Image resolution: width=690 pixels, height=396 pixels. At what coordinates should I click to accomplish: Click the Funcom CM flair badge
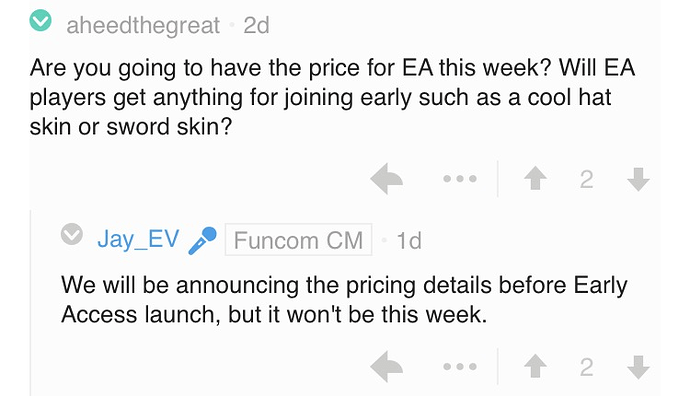[298, 240]
